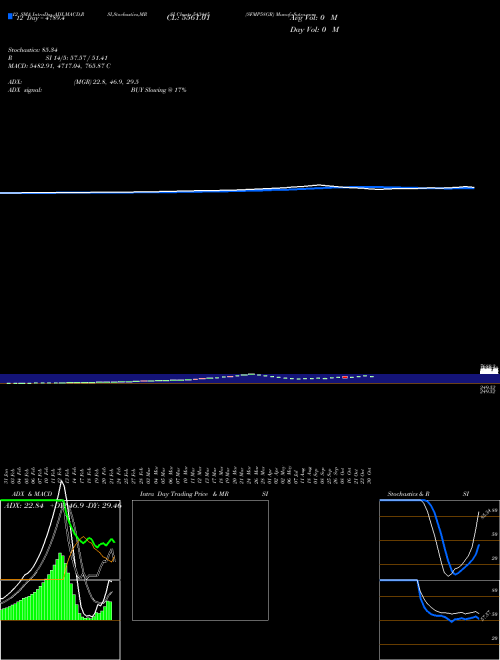Click the RSI 14/5 value line
Screen dimensions: 500x660
[x=58, y=58]
